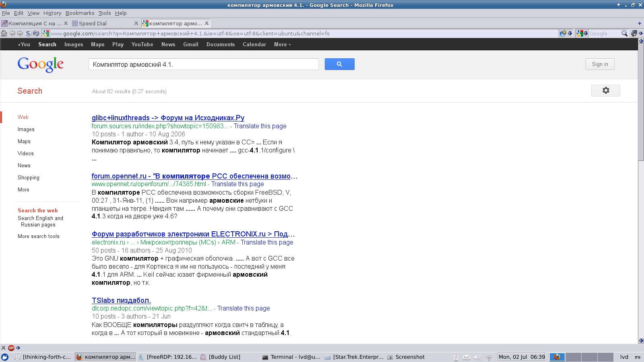This screenshot has width=644, height=362.
Task: Click the Home icon in navigation toolbar
Action: tap(4, 33)
